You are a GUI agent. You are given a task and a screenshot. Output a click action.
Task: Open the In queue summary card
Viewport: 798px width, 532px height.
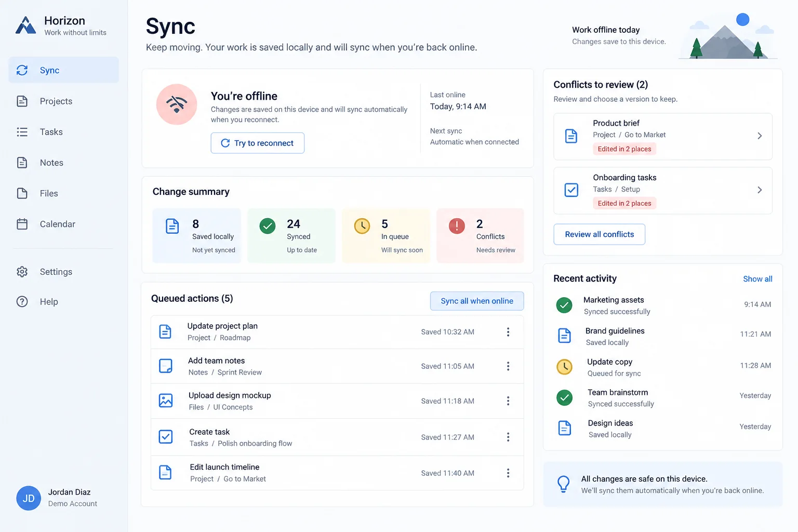(386, 235)
